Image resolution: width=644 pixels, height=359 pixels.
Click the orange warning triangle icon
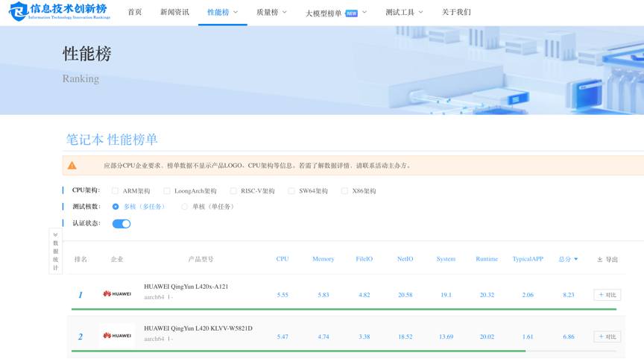tap(72, 166)
